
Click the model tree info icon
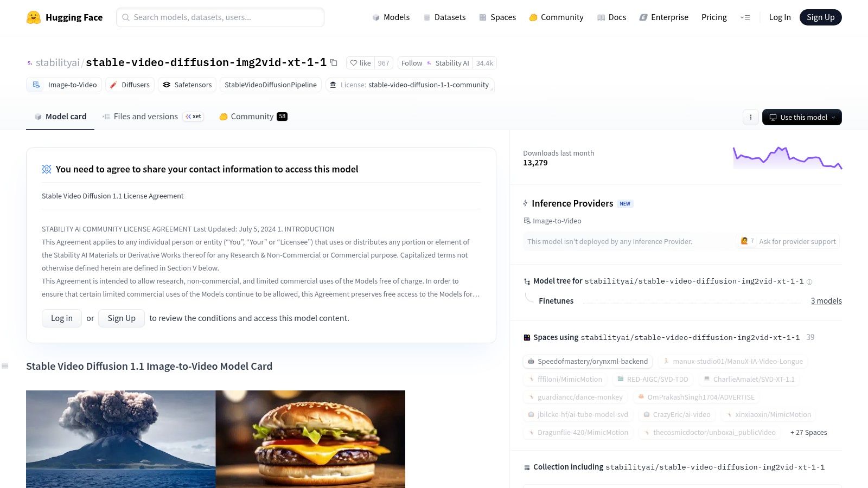[x=809, y=282]
